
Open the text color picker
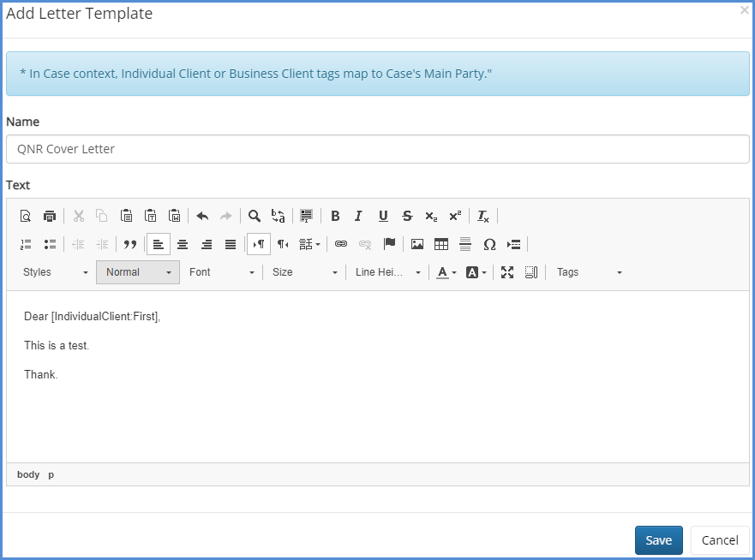point(446,272)
